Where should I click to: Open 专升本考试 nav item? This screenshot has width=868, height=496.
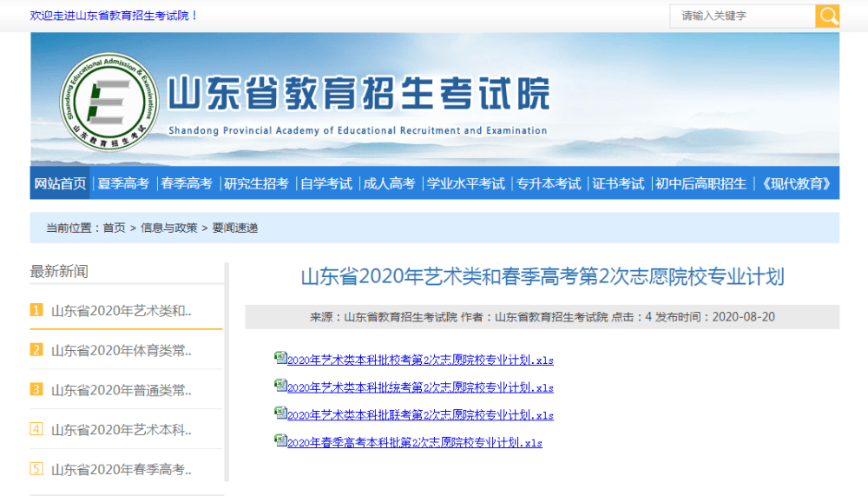click(x=549, y=183)
